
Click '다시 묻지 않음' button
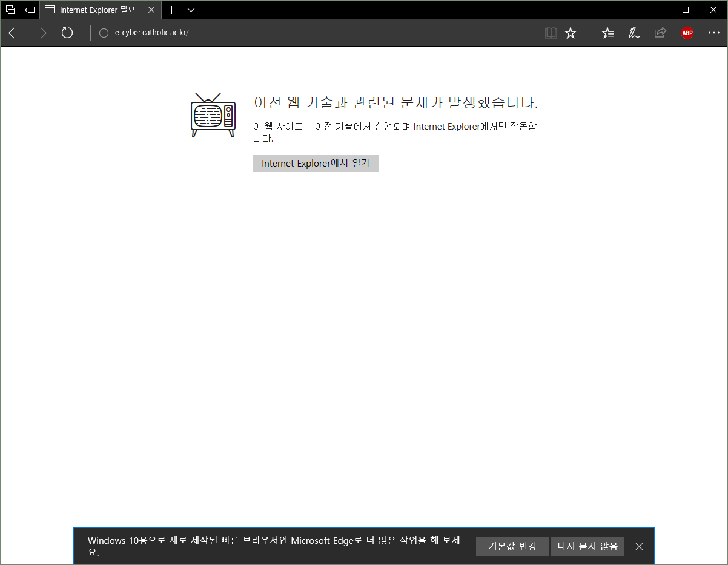click(587, 546)
